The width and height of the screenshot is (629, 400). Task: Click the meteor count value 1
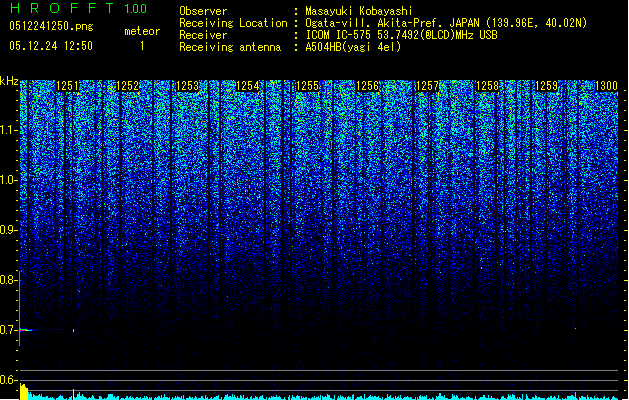[142, 46]
